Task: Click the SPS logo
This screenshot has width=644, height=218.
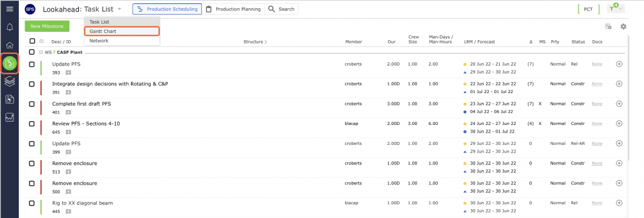Action: (x=30, y=9)
